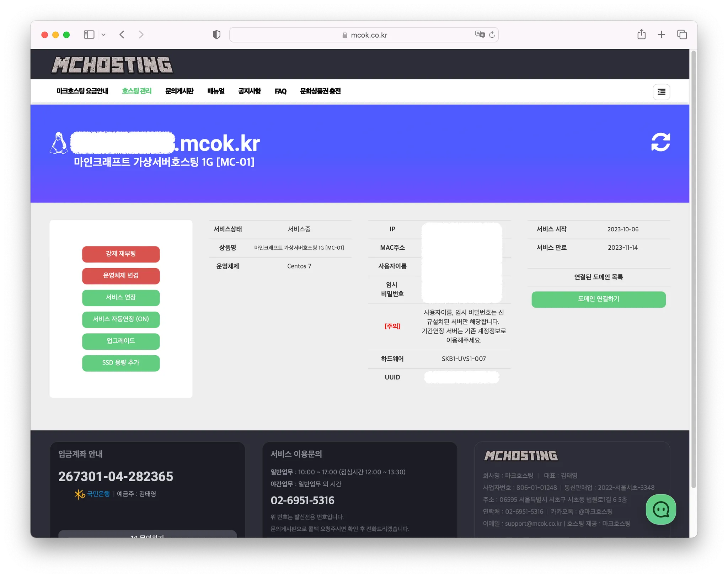
Task: Click the hamburger menu icon on the right
Action: click(x=661, y=92)
